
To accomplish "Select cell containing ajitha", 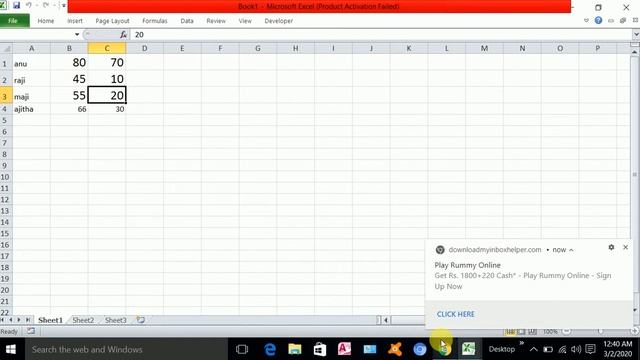I will click(x=31, y=109).
